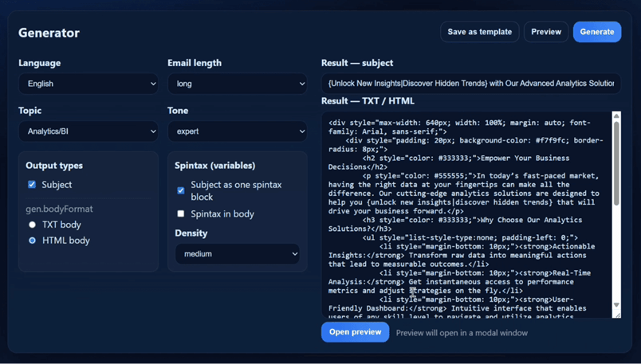Click the result box vertical scrollbar thumb

[616, 163]
